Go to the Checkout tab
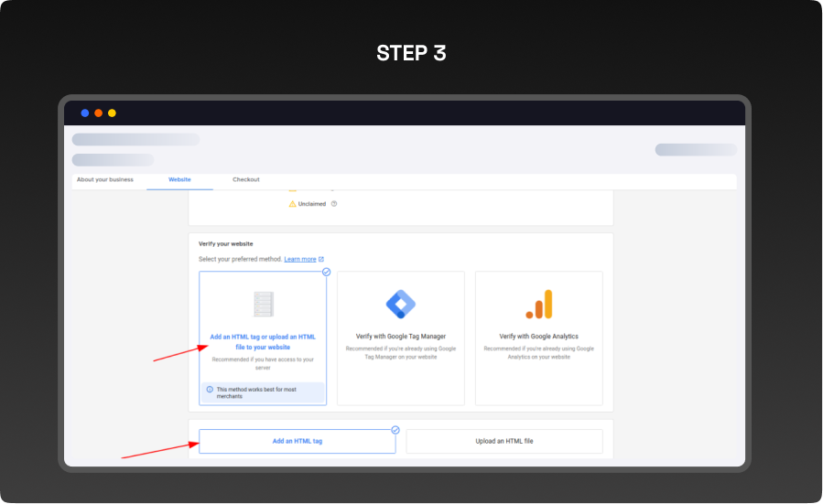Screen dimensions: 823x504 pyautogui.click(x=245, y=180)
